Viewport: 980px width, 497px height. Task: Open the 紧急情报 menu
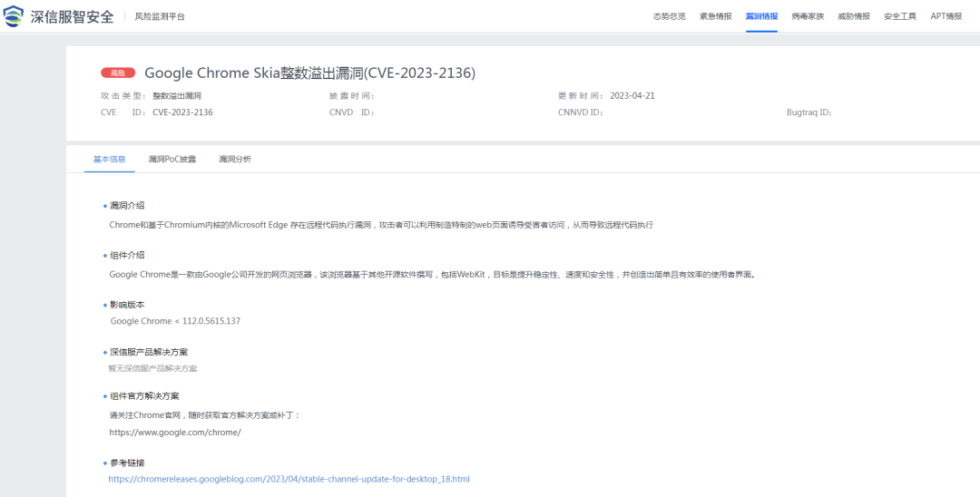(x=716, y=16)
